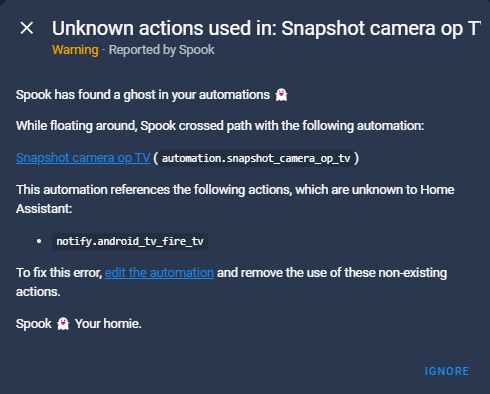Click the Spook has found a ghost sentence
The width and height of the screenshot is (490, 394).
point(143,95)
